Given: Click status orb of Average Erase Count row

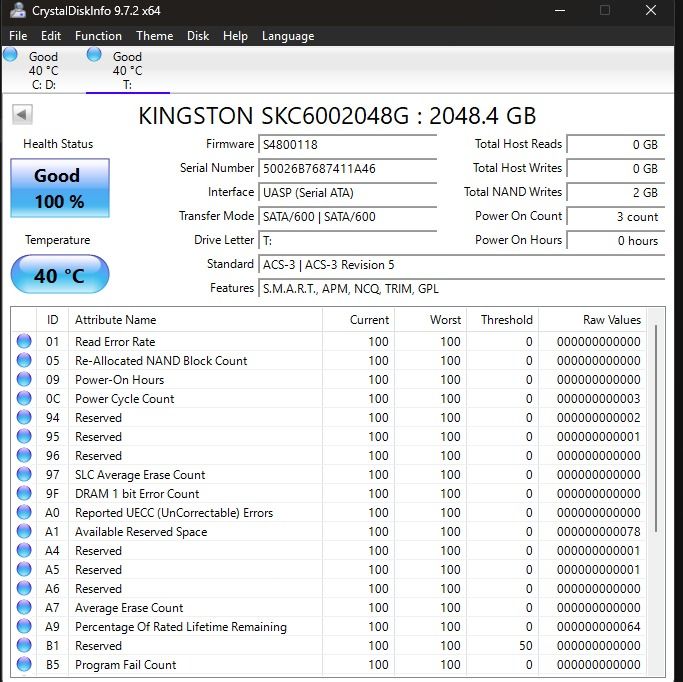Looking at the screenshot, I should pyautogui.click(x=24, y=607).
